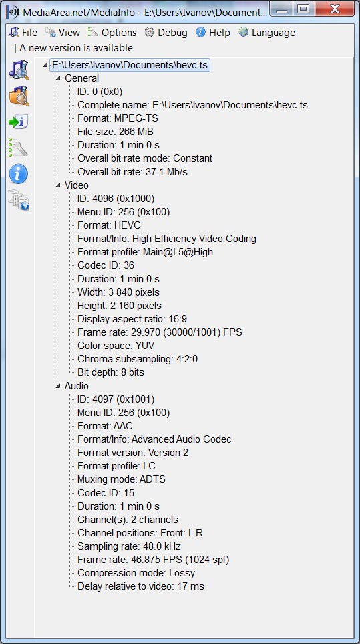
Task: Select the E:\Users\Ivanov\Documents\hevc.ts root item
Action: tap(130, 65)
